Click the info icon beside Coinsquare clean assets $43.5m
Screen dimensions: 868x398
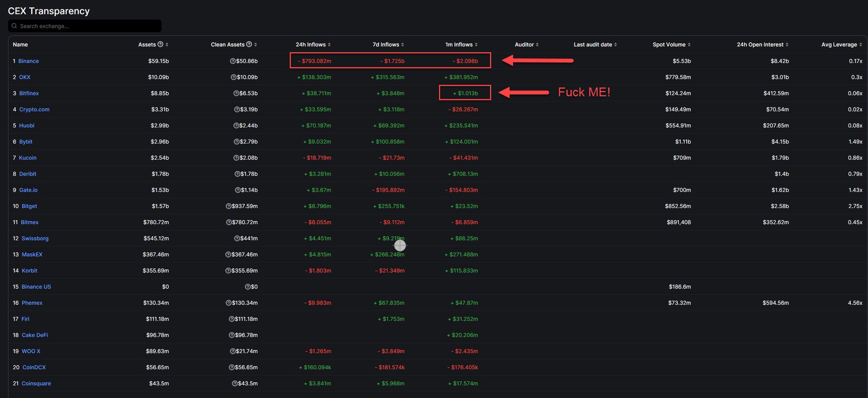click(234, 383)
